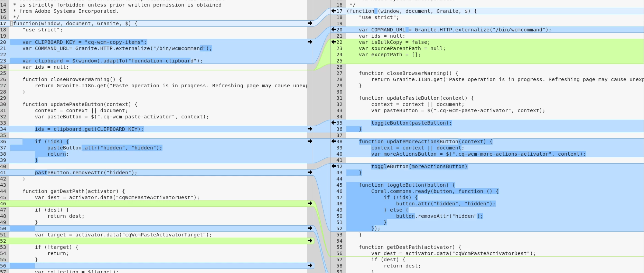Click 'pasteButton.removeAttr("hidden")' line in left pane
This screenshot has height=273, width=644.
point(86,173)
